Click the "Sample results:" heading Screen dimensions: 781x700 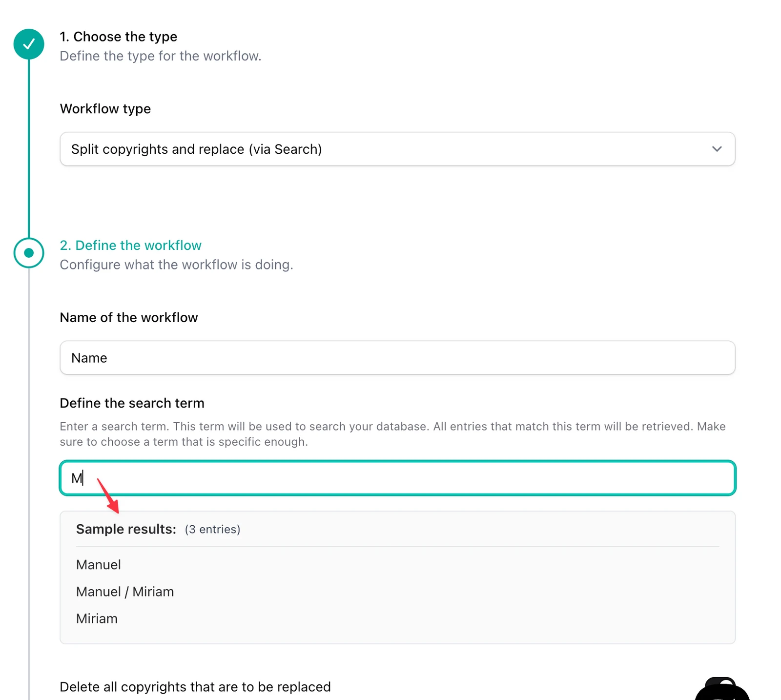pos(126,529)
